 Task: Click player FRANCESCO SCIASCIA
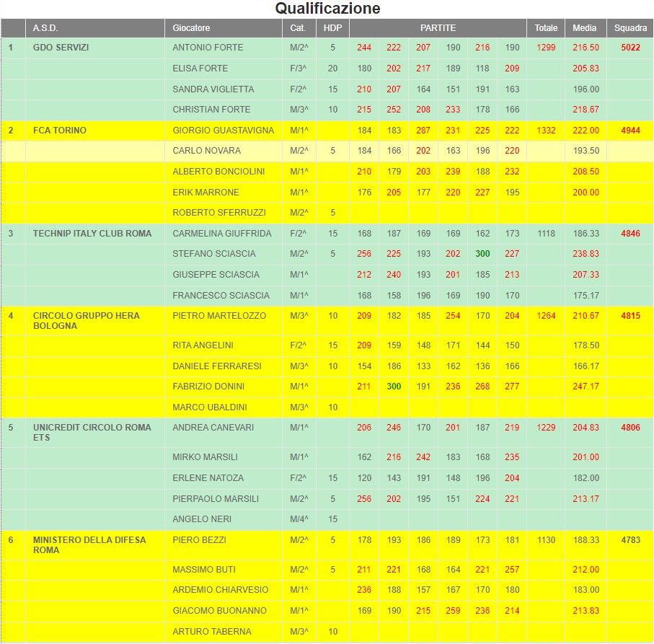pyautogui.click(x=221, y=295)
